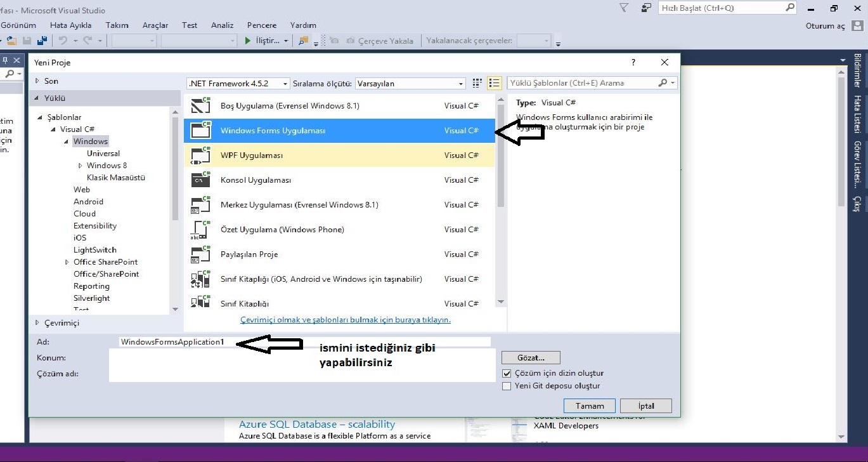Close the Yeni Proje dialog
This screenshot has height=462, width=868.
click(664, 62)
